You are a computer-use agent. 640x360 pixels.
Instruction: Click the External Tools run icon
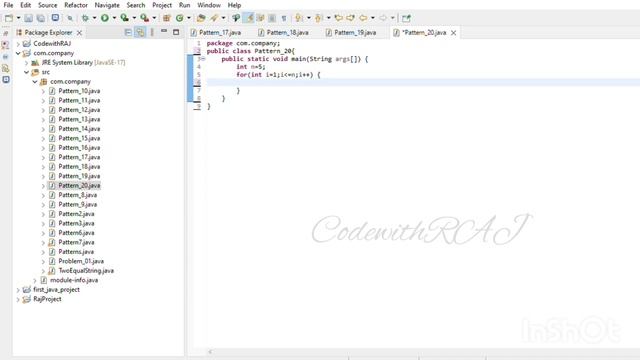[144, 18]
